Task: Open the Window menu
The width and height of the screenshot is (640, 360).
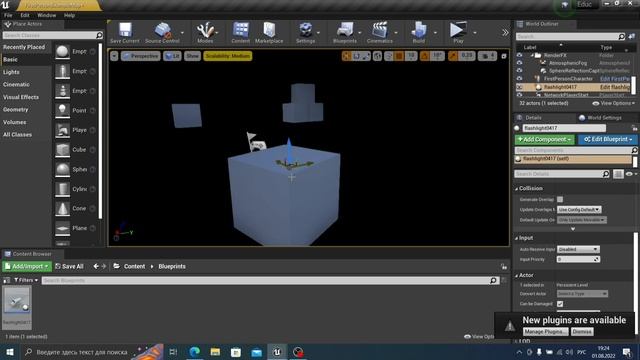Action: pos(47,15)
